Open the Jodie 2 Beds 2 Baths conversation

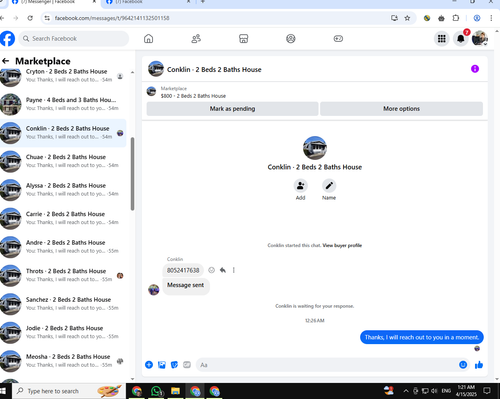coord(63,332)
